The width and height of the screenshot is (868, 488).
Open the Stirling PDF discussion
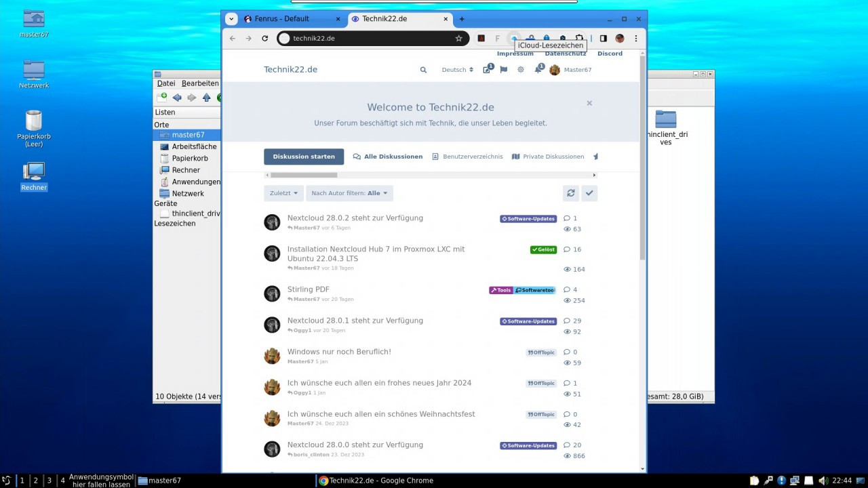[309, 289]
